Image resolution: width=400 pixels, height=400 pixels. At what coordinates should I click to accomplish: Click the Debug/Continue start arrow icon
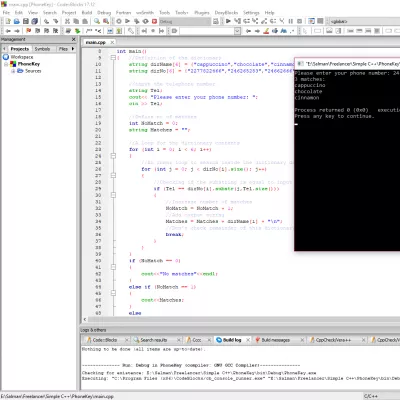pos(228,21)
